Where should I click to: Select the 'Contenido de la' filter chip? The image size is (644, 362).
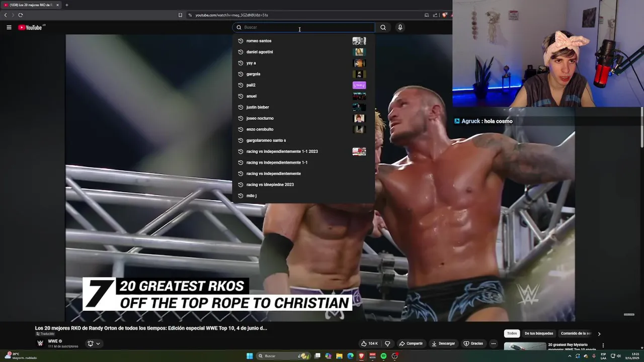pos(576,333)
